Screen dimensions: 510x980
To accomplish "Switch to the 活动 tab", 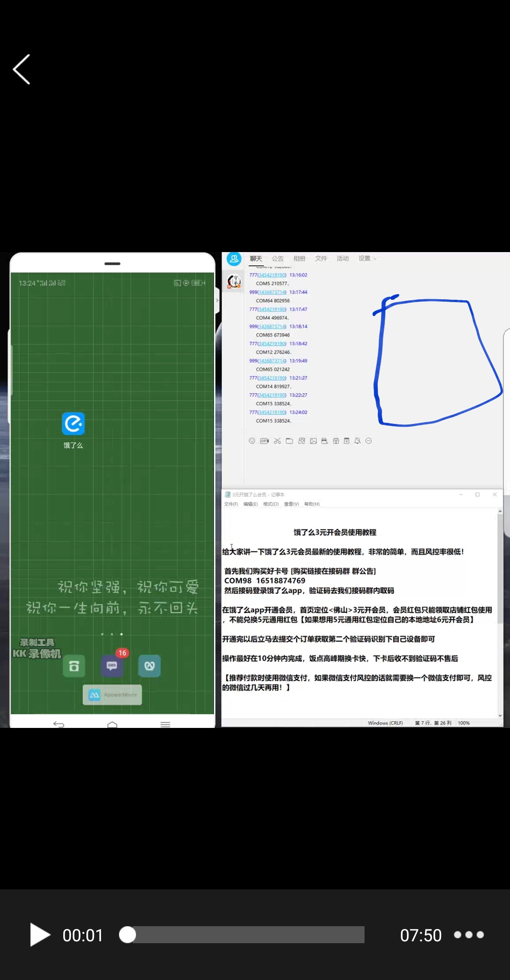I will click(x=343, y=259).
